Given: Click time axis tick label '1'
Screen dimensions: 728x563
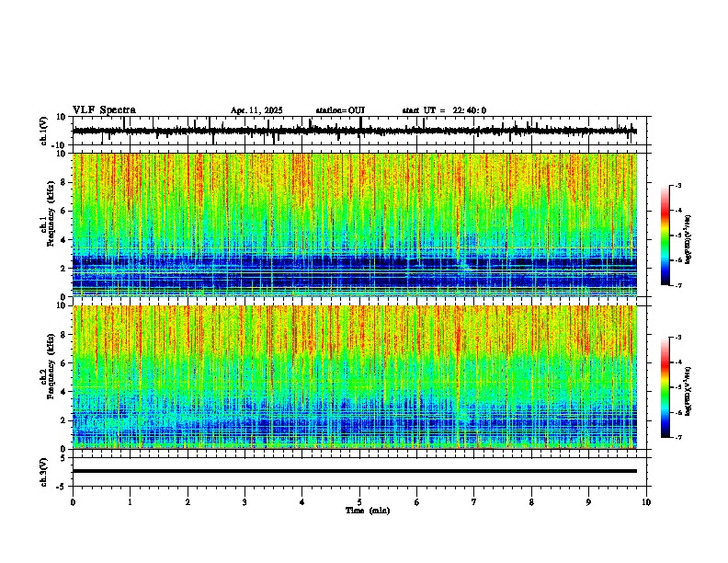Looking at the screenshot, I should pos(130,502).
